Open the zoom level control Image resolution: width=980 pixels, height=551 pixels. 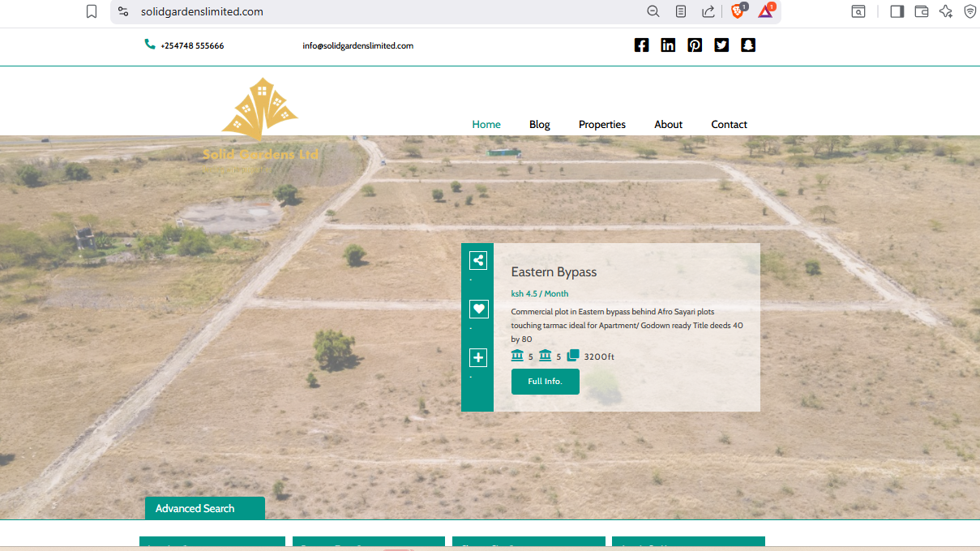(x=653, y=11)
